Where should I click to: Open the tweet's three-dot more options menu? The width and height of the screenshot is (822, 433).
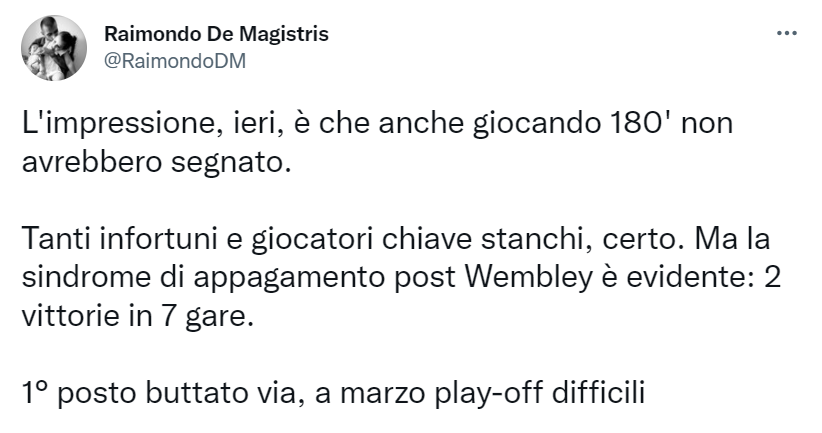pyautogui.click(x=787, y=34)
